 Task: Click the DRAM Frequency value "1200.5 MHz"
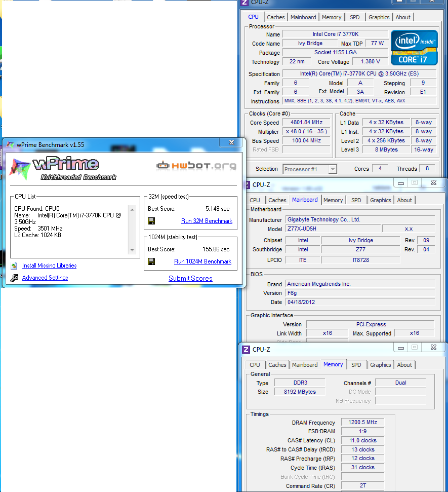click(x=363, y=423)
